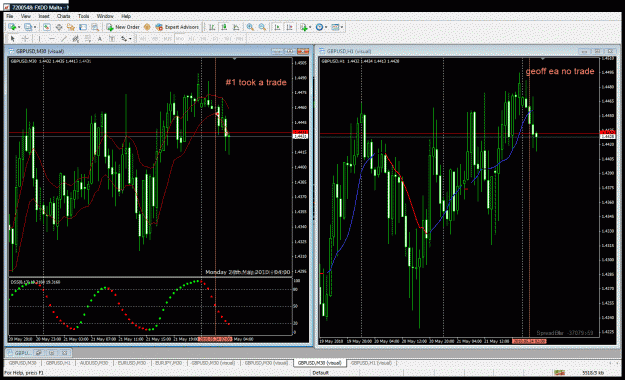Open the Periods clock icon
This screenshot has height=380, width=625.
[319, 27]
